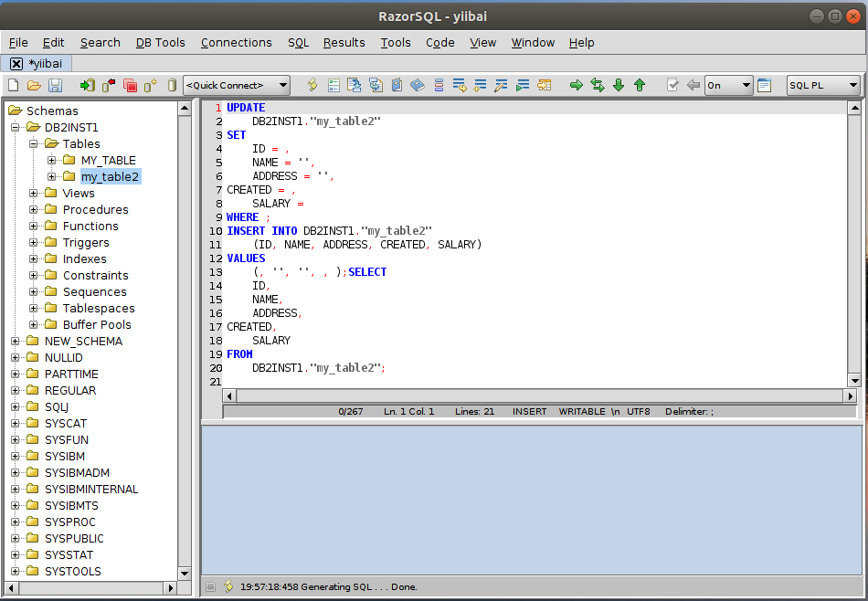Click the new file icon
The width and height of the screenshot is (868, 601).
click(13, 85)
